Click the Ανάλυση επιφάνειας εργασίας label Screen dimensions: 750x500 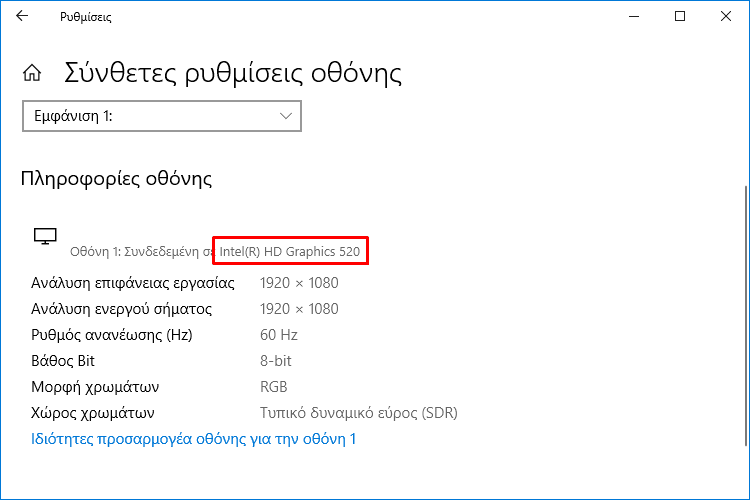point(132,283)
